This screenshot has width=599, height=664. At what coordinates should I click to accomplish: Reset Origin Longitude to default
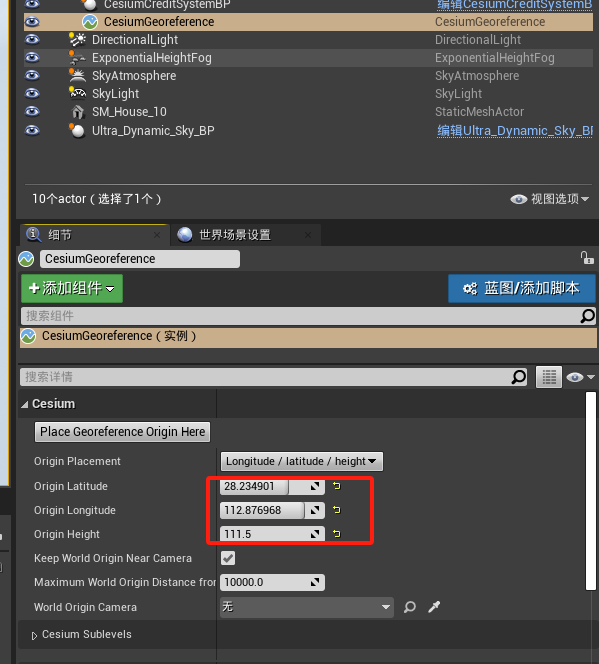(x=337, y=510)
